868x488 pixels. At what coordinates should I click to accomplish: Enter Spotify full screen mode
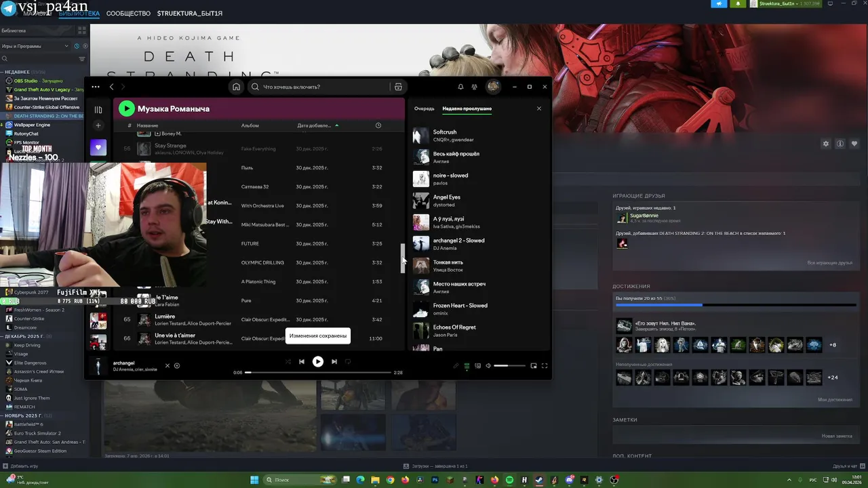click(545, 366)
